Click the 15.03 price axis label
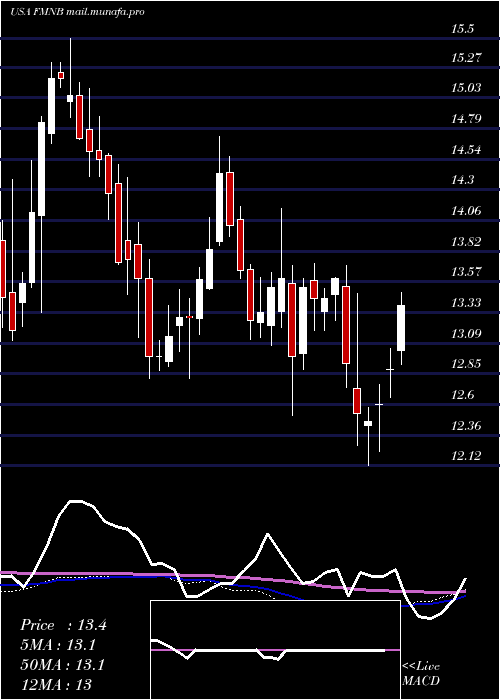 tap(467, 87)
